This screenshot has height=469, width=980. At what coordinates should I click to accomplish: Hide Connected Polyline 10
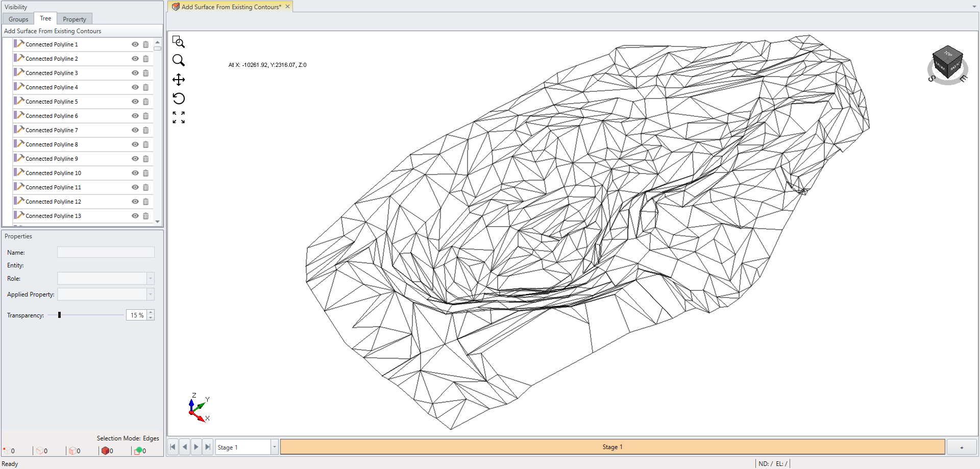(135, 173)
